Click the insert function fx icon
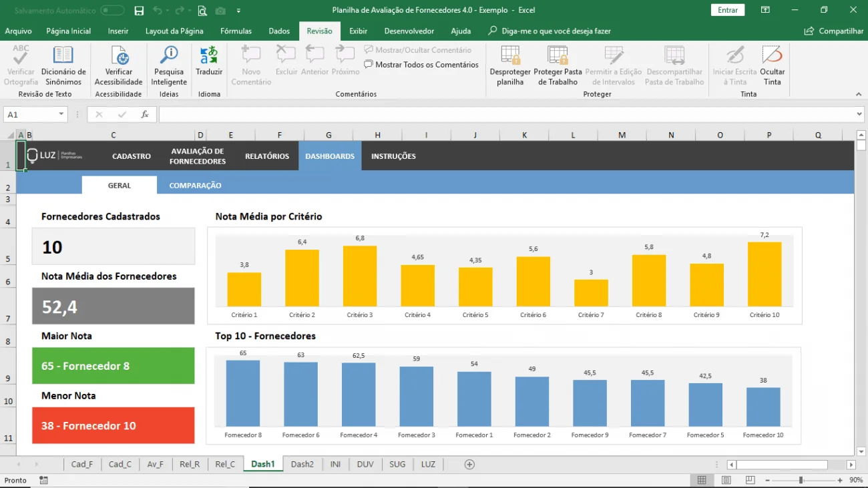 [x=145, y=115]
